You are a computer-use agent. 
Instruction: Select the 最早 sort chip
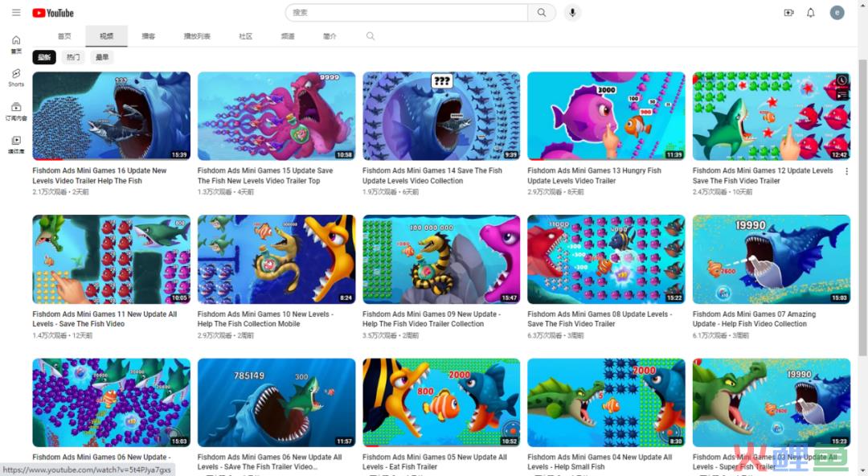(102, 57)
